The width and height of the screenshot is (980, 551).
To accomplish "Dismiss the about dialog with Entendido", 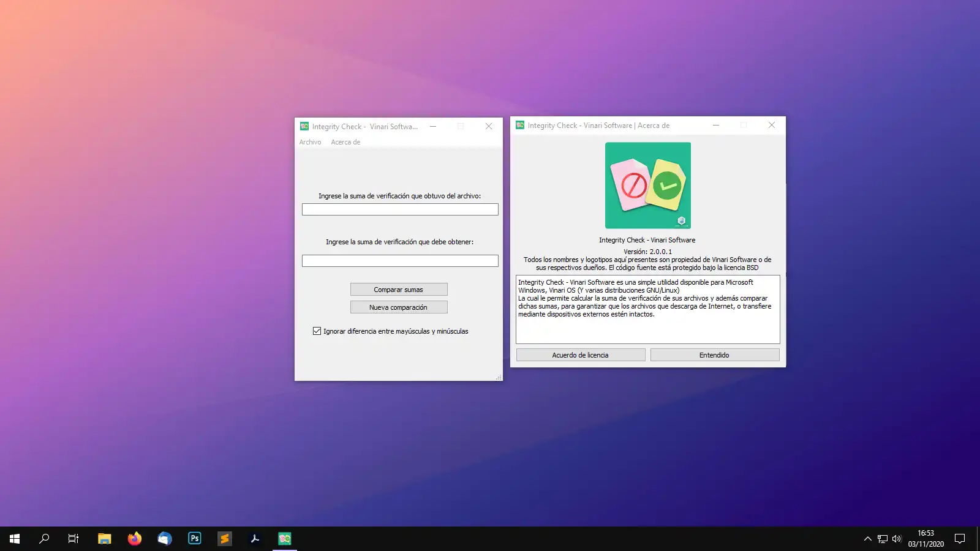I will coord(715,355).
